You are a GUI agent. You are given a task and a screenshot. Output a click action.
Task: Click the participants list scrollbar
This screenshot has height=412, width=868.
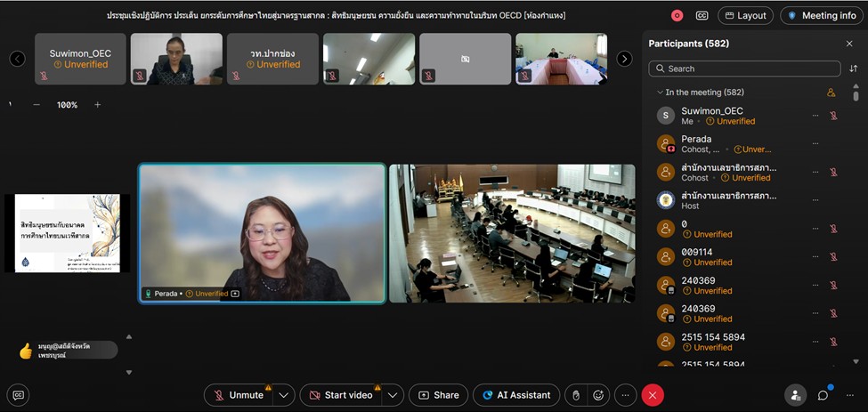(x=856, y=222)
